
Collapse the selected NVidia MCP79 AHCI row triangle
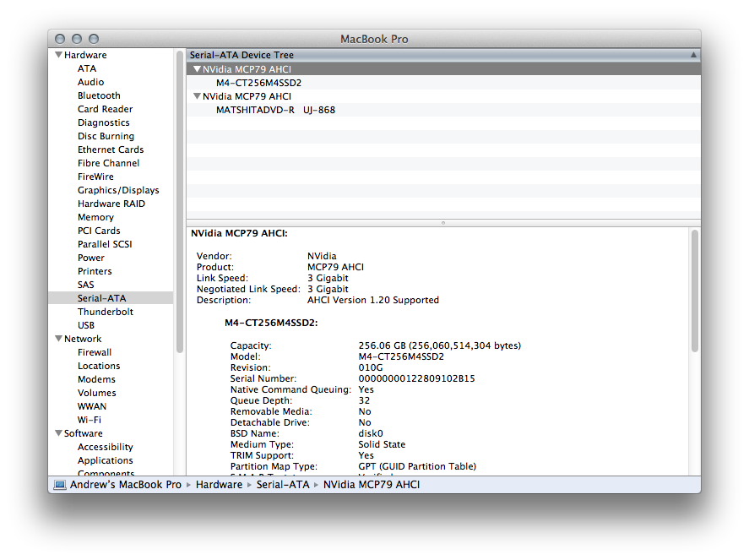197,69
